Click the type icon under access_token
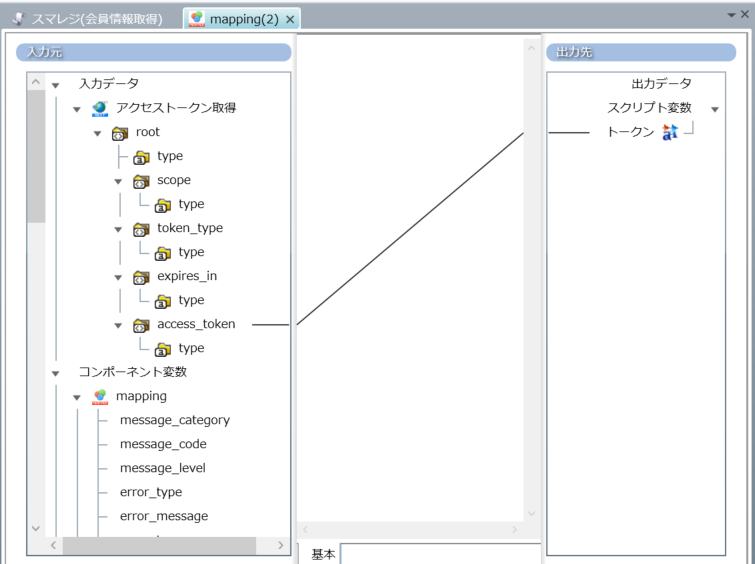Viewport: 755px width, 564px height. (163, 349)
